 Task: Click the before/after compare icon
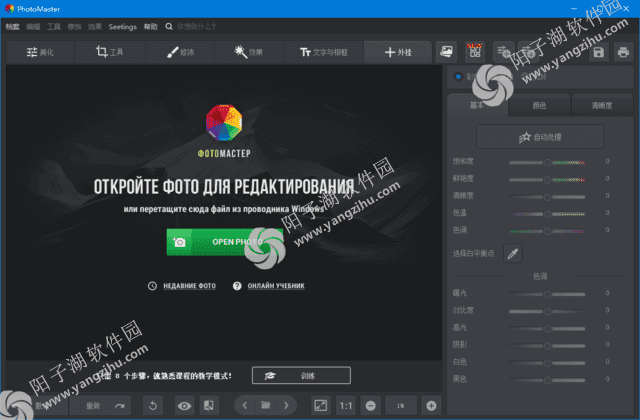pyautogui.click(x=209, y=405)
